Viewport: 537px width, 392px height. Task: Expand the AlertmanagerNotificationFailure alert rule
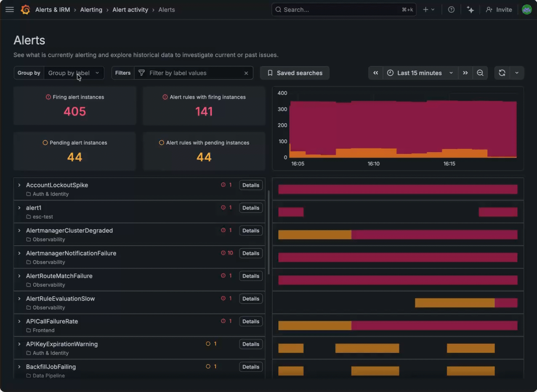pyautogui.click(x=19, y=253)
